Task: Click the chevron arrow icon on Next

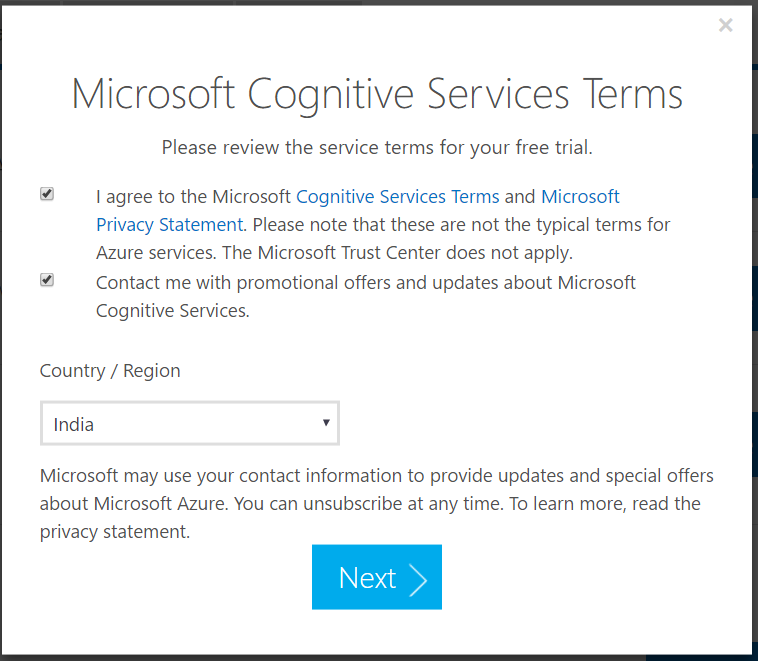Action: pos(418,579)
